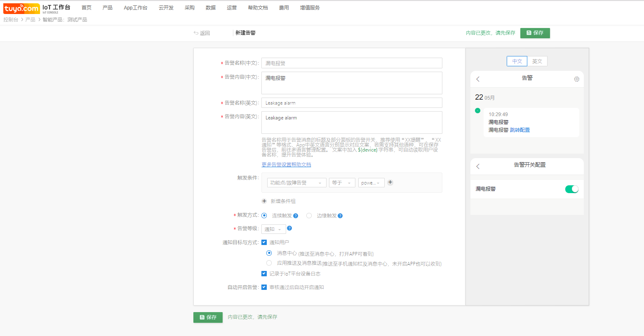Click the plus icon to add a trigger condition
The height and width of the screenshot is (336, 644).
point(390,182)
